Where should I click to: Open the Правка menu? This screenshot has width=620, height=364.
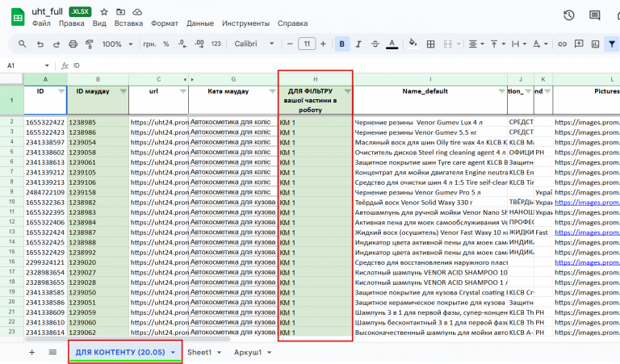point(72,23)
